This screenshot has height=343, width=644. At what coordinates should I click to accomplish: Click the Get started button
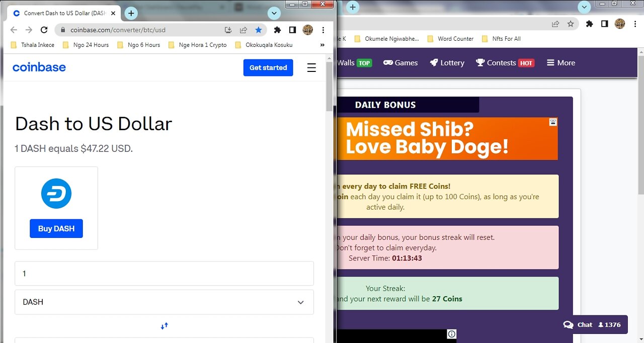click(268, 67)
